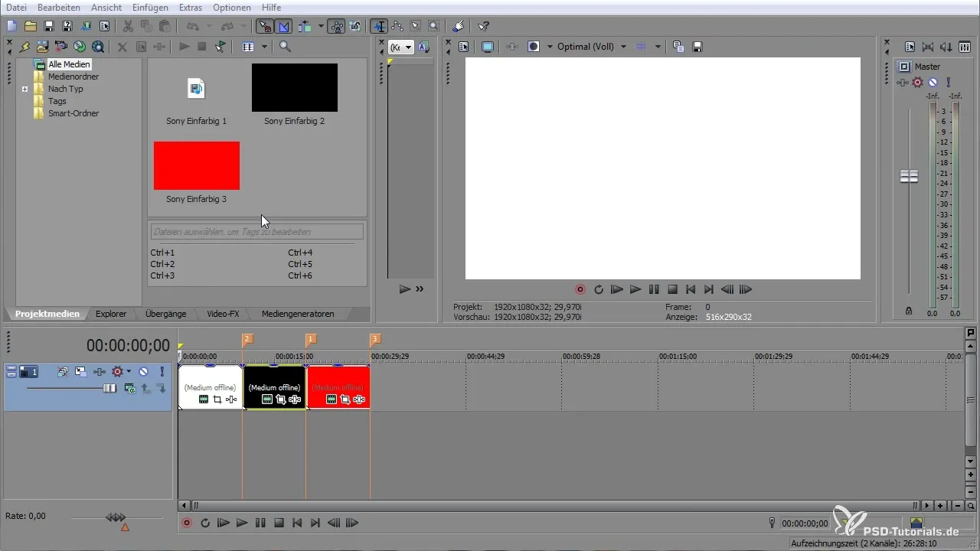Click the Stop button in preview transport
This screenshot has width=980, height=551.
click(x=672, y=289)
